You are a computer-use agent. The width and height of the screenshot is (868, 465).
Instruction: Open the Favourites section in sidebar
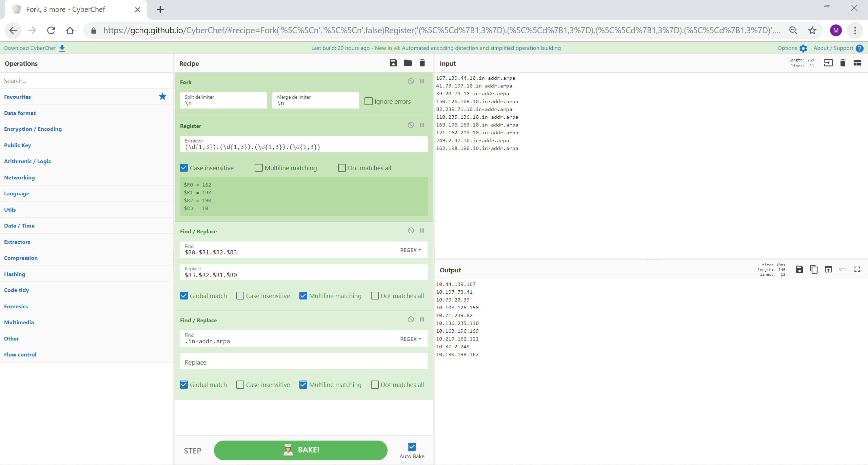pyautogui.click(x=18, y=96)
